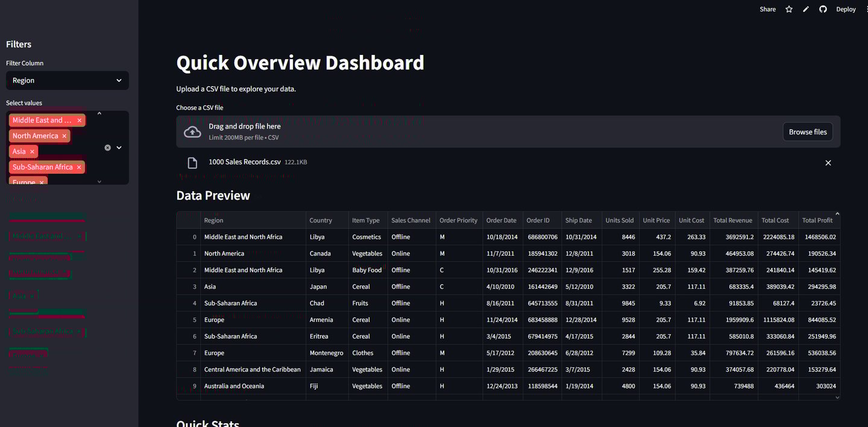Expand the Select values options list

click(119, 147)
